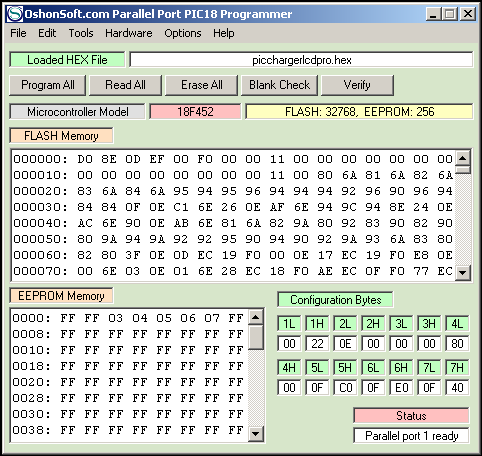The height and width of the screenshot is (456, 482).
Task: Click the piccharger1cdpro.hex file name field
Action: [301, 60]
